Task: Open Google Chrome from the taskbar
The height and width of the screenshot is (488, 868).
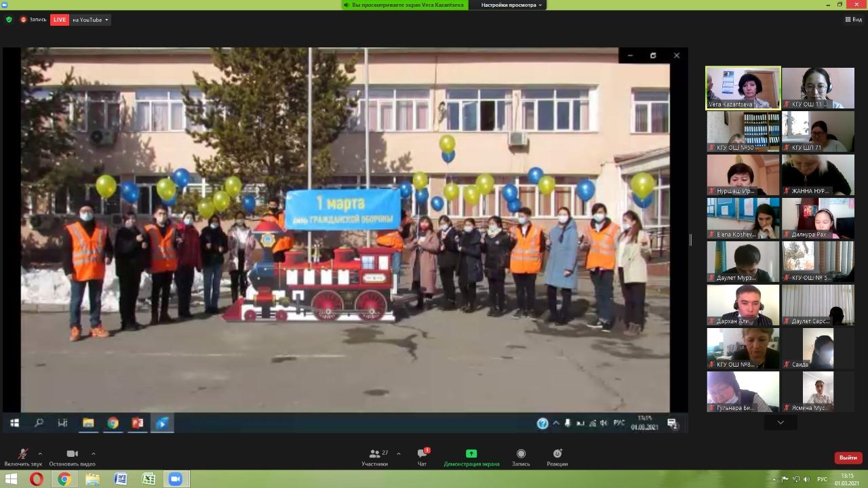Action: tap(64, 479)
